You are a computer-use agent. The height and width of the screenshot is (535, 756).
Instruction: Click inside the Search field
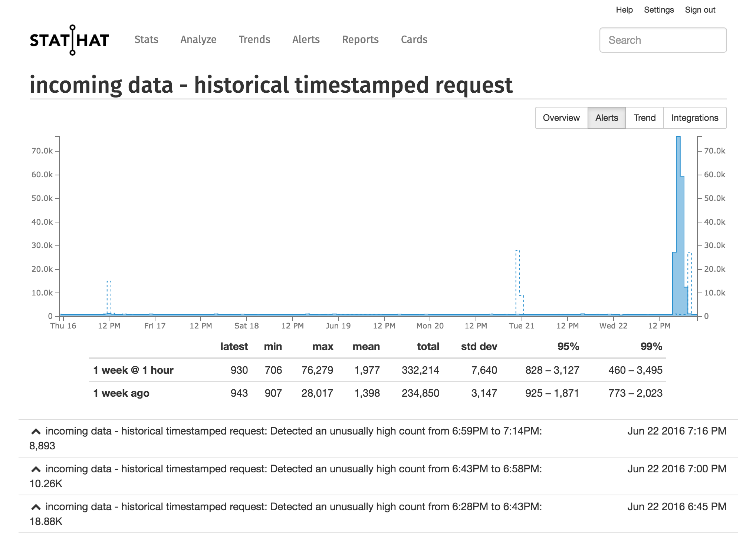point(663,40)
